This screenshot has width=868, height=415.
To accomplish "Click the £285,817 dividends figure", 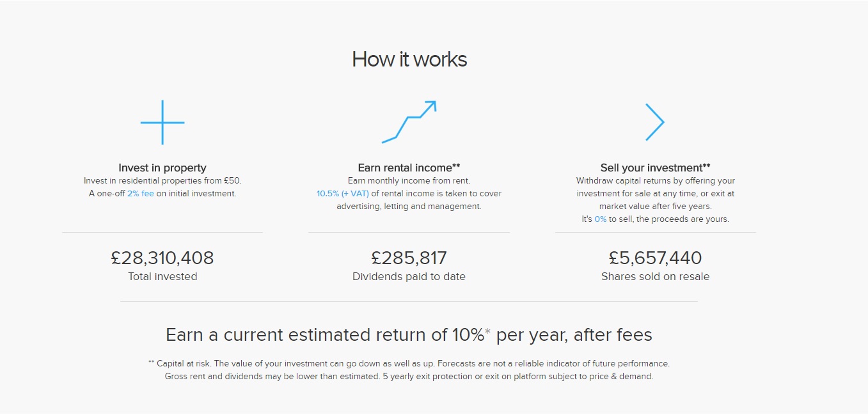I will [409, 258].
